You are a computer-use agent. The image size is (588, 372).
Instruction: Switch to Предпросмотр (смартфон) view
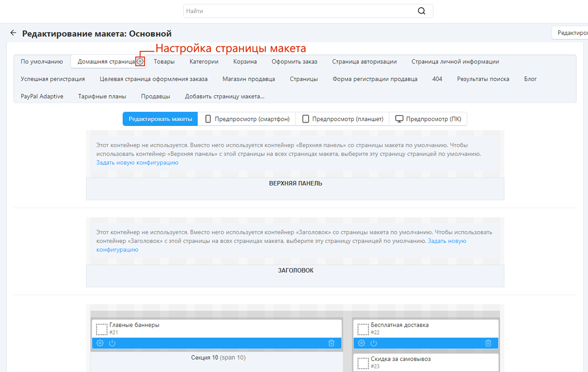[x=246, y=119]
